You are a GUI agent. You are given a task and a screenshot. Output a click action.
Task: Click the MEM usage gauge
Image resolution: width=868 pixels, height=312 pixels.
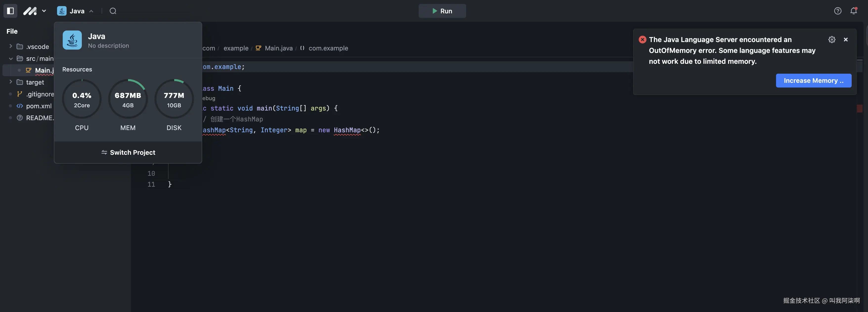[x=128, y=99]
